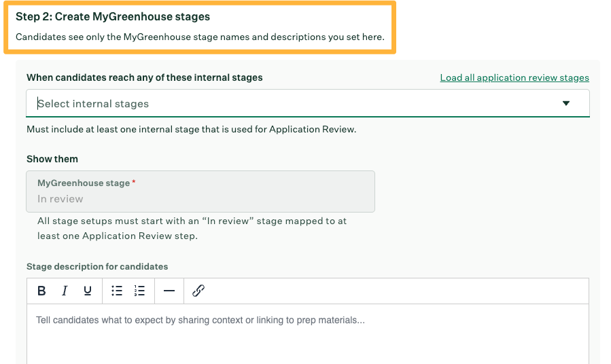The image size is (611, 364).
Task: Insert a numbered list
Action: point(139,291)
